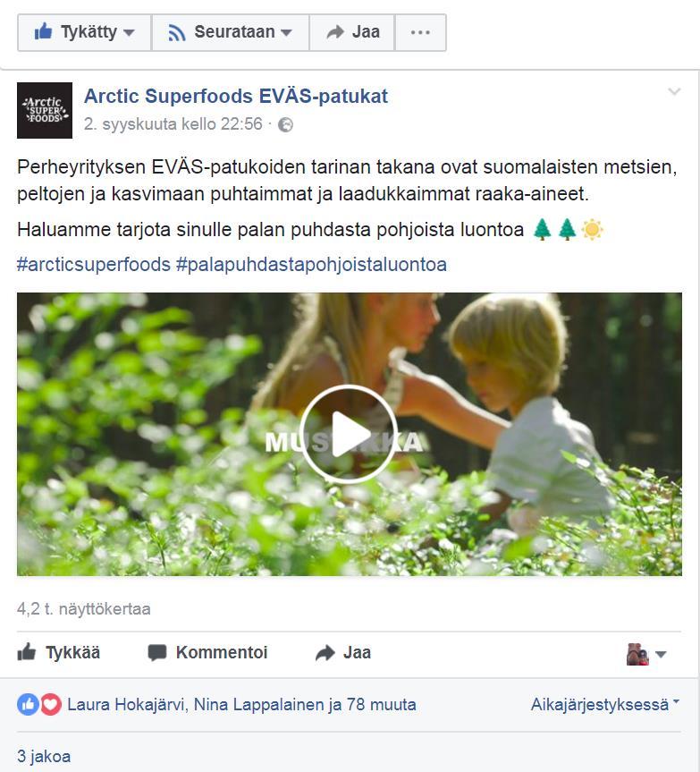
Task: Open the profile selector dropdown arrow
Action: pyautogui.click(x=661, y=654)
